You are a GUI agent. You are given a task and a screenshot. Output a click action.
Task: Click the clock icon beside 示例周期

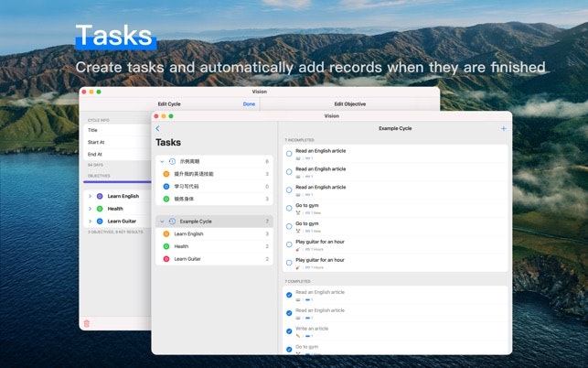point(172,161)
